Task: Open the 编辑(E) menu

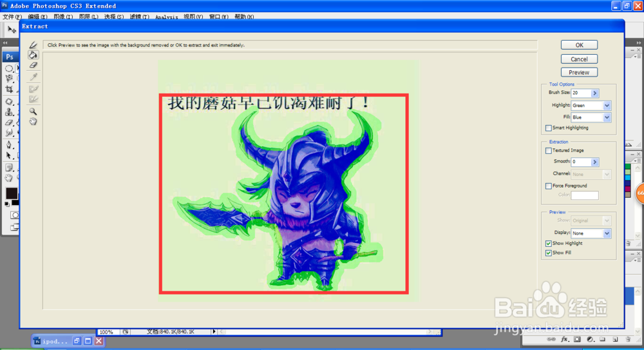Action: [37, 17]
